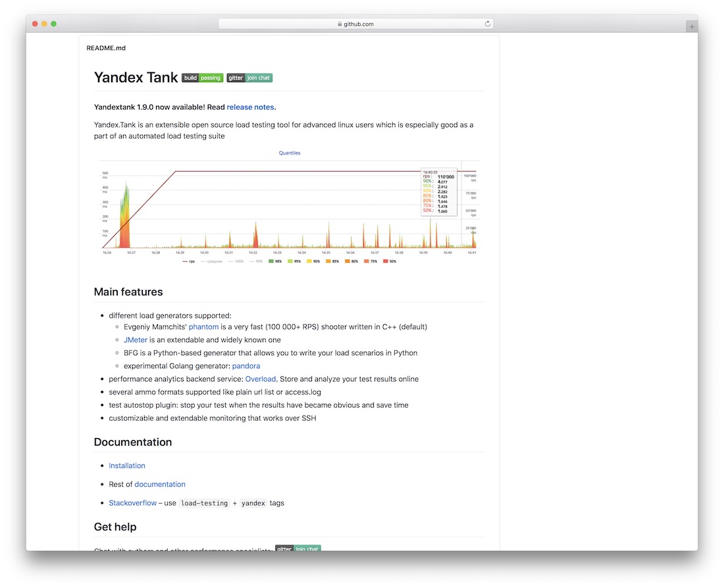
Task: Click the macOS green fullscreen window button
Action: tap(53, 24)
